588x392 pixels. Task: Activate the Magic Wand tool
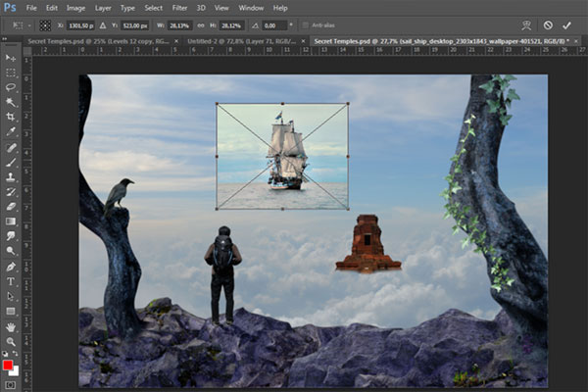[x=11, y=102]
